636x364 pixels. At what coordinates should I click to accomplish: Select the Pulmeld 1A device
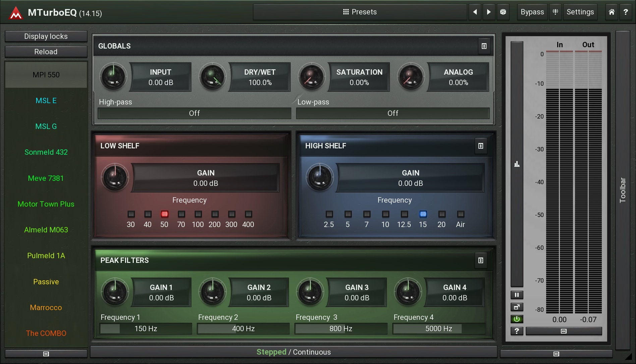(x=46, y=256)
